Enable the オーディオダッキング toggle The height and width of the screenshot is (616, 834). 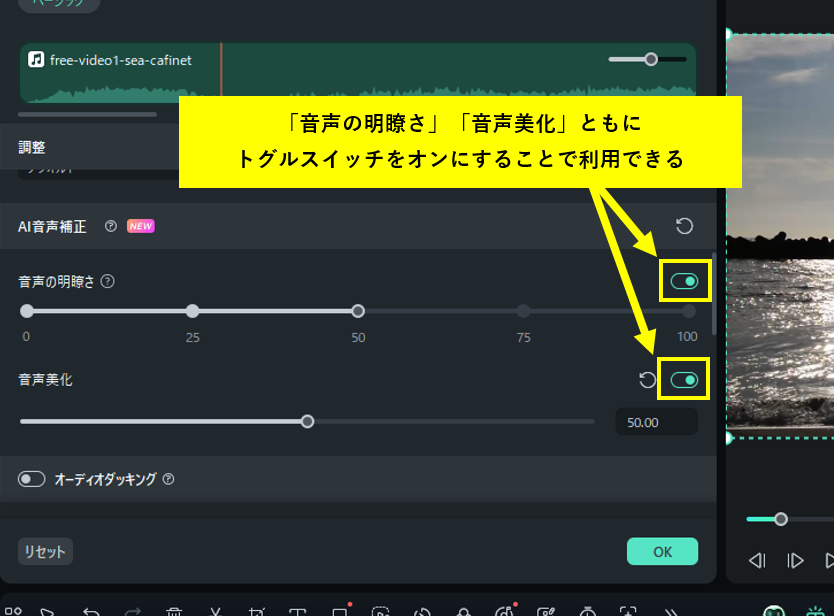(x=30, y=479)
